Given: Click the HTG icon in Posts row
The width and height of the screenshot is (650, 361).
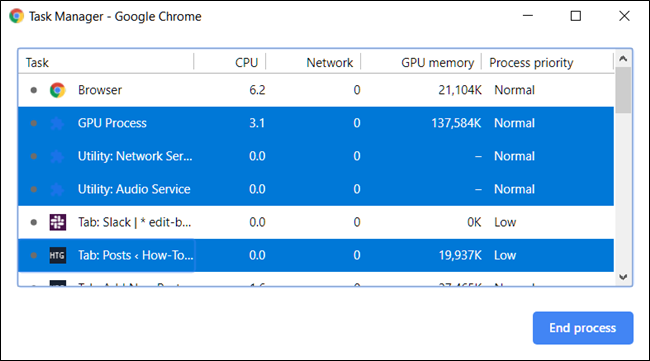Looking at the screenshot, I should point(57,255).
